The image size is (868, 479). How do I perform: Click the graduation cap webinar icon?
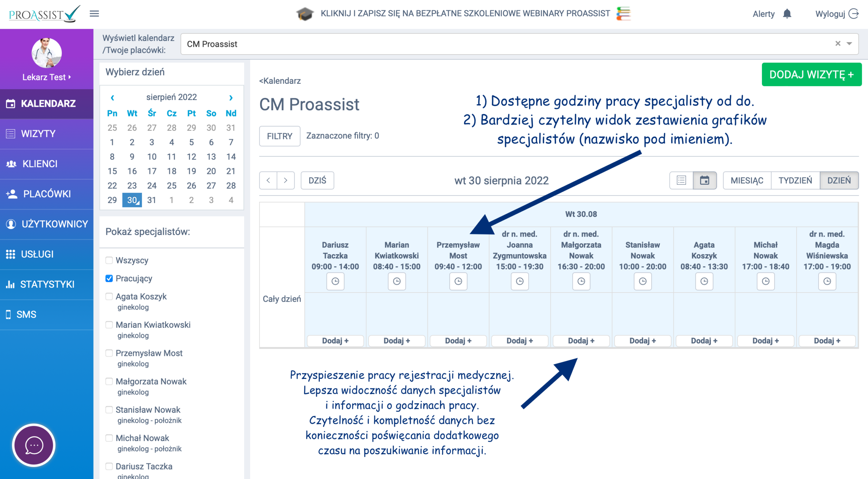[305, 14]
